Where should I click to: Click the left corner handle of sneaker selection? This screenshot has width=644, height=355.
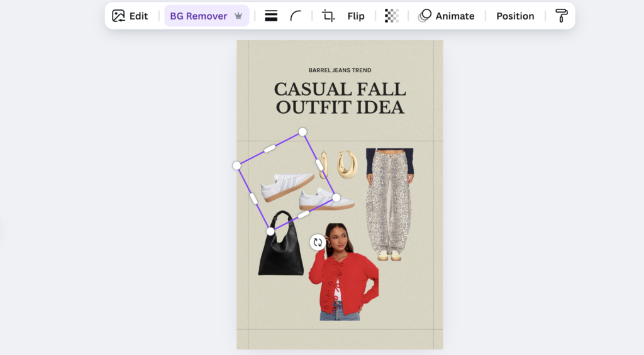click(x=236, y=165)
